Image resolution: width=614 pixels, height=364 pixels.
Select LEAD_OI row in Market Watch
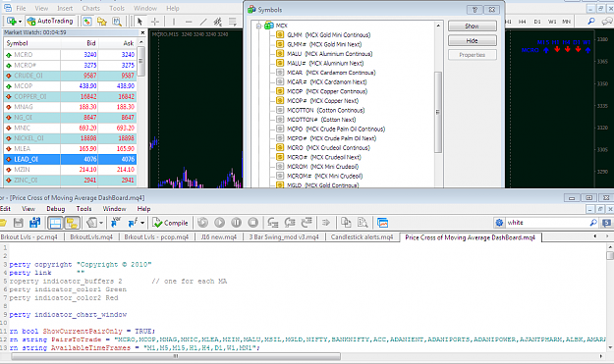(71, 159)
